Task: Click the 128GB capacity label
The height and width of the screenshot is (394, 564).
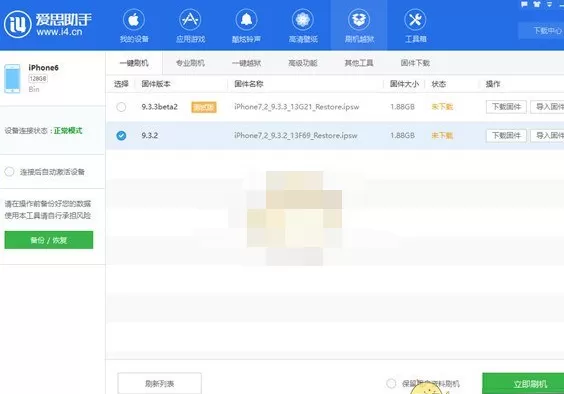Action: point(38,78)
